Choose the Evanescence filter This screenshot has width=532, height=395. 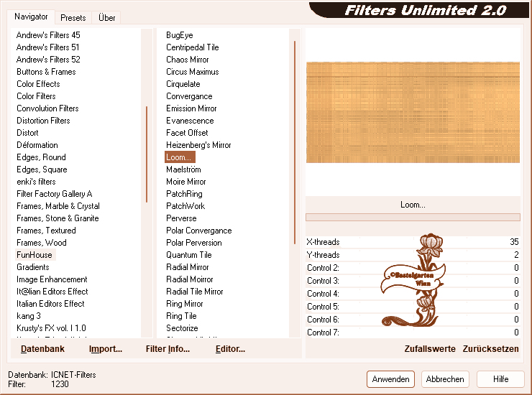coord(190,121)
